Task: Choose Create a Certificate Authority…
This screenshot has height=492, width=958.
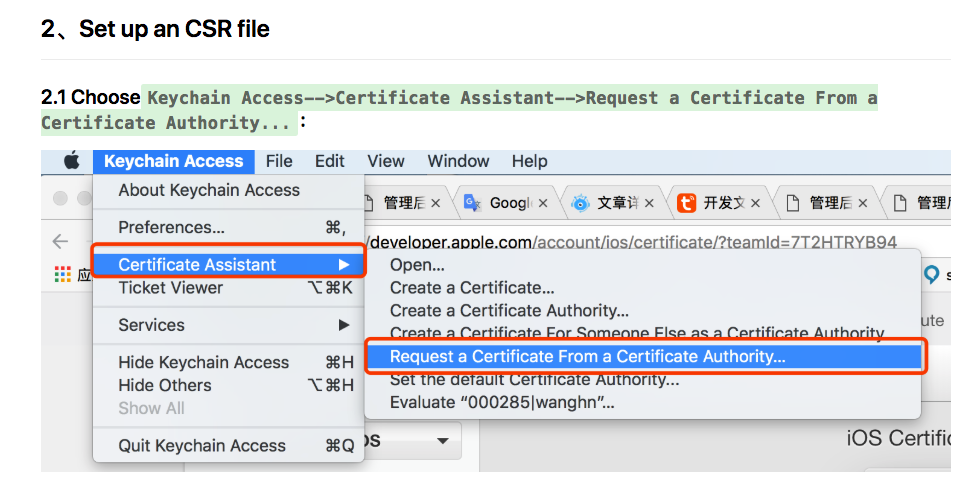Action: [x=643, y=311]
